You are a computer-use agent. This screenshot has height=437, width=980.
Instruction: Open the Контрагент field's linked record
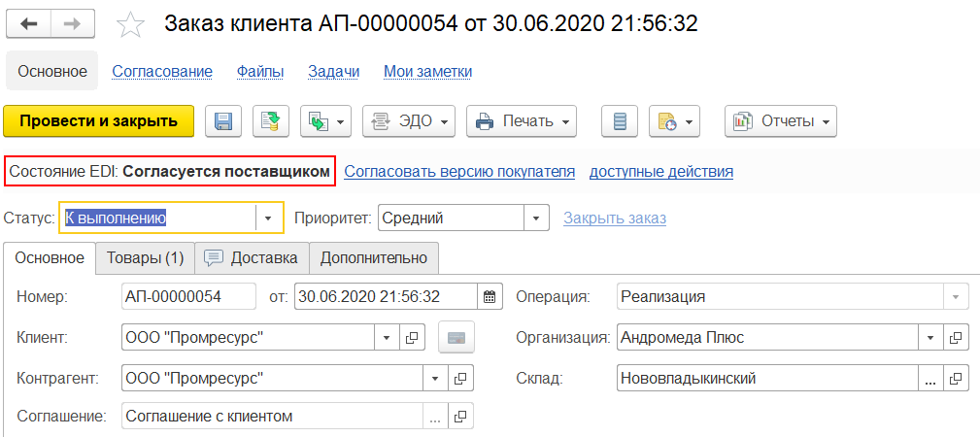click(459, 378)
